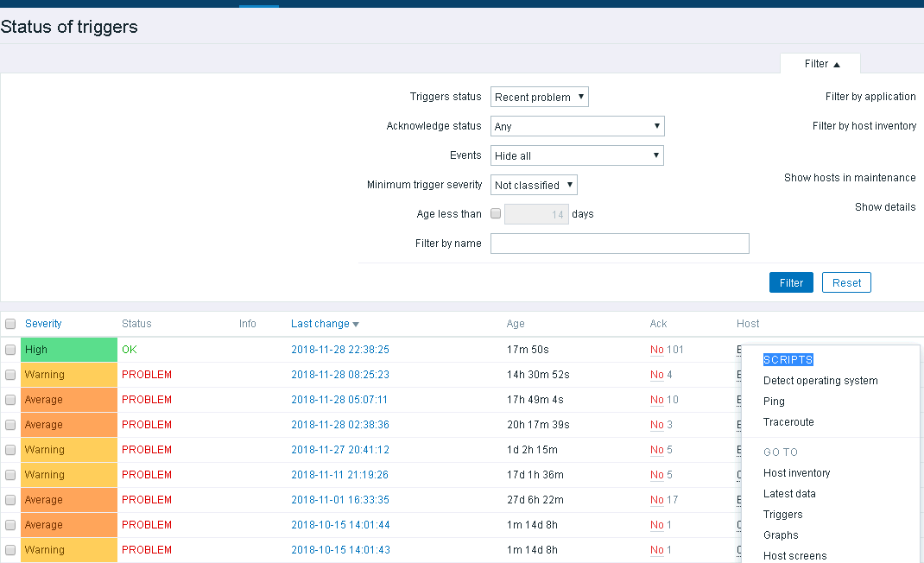Select Detect operating system script
The image size is (924, 563).
tap(820, 381)
